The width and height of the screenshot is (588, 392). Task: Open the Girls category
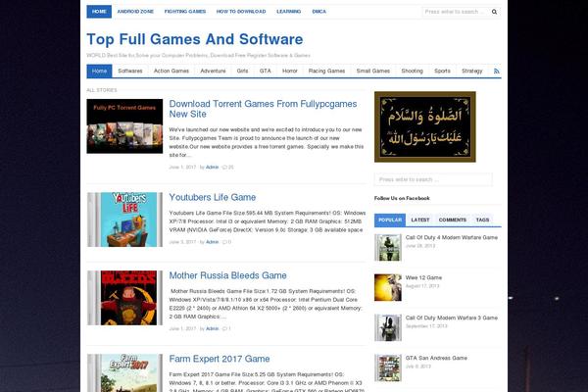(x=243, y=71)
